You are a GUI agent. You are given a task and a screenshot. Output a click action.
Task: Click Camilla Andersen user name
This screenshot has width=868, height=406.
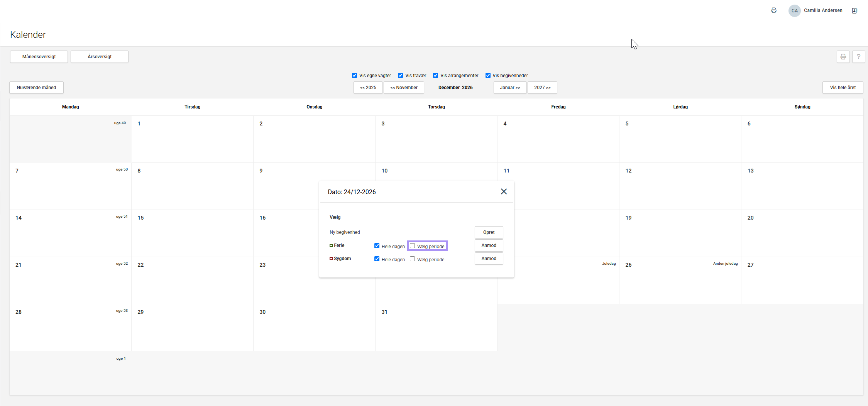point(823,10)
